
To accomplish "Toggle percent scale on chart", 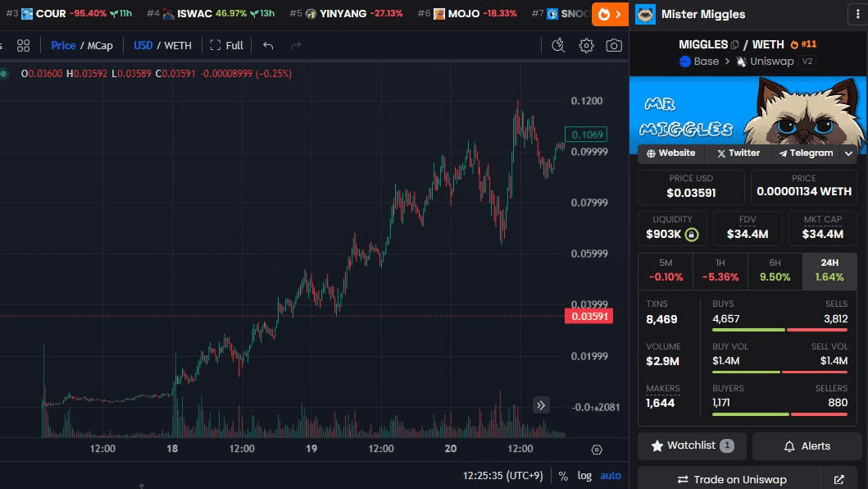I will pos(563,476).
